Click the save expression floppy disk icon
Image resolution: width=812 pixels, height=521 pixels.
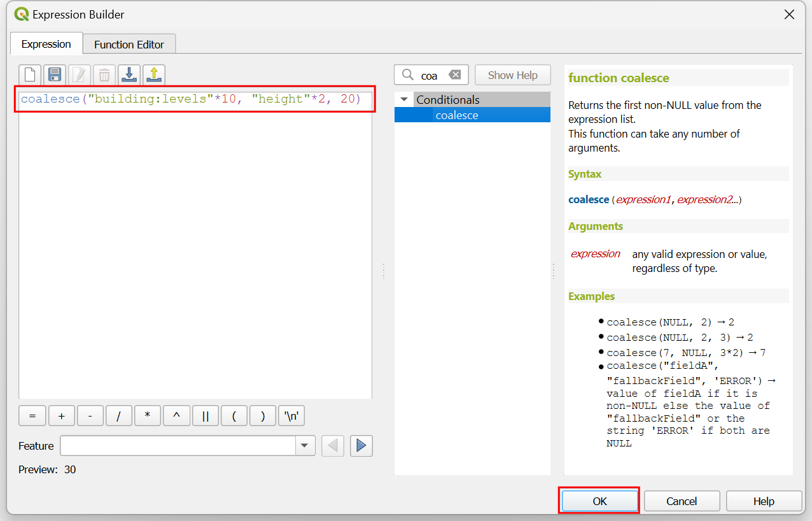pyautogui.click(x=55, y=75)
